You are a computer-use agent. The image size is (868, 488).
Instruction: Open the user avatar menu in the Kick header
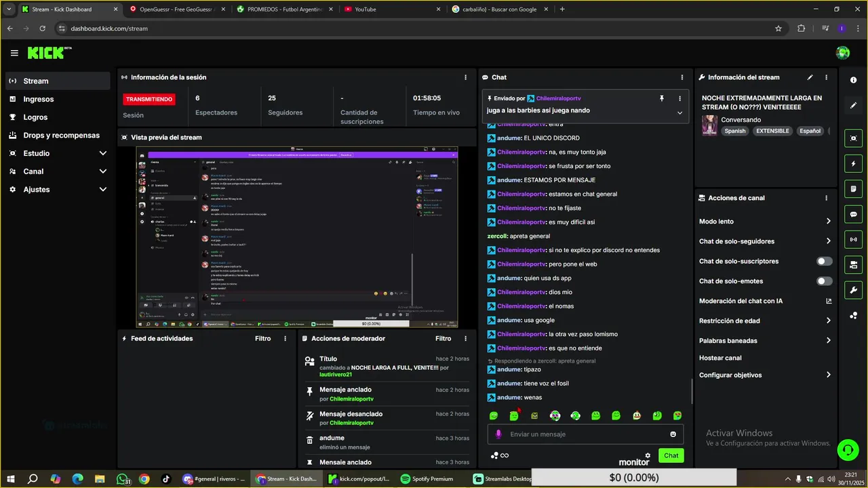click(843, 53)
